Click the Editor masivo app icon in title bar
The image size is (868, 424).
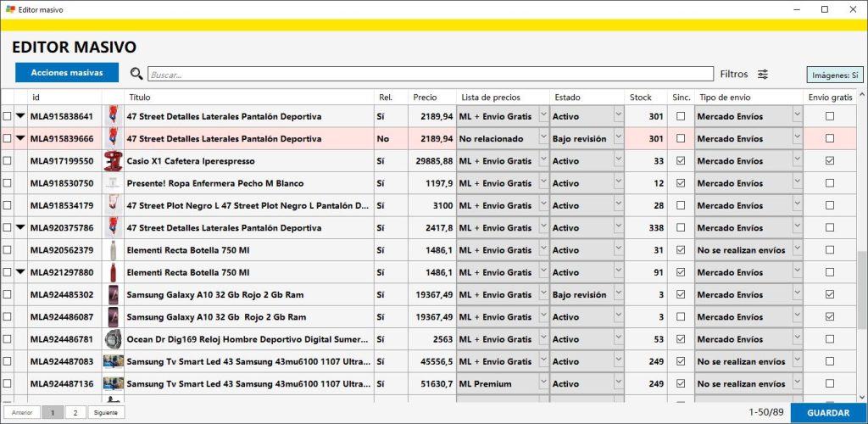coord(10,9)
